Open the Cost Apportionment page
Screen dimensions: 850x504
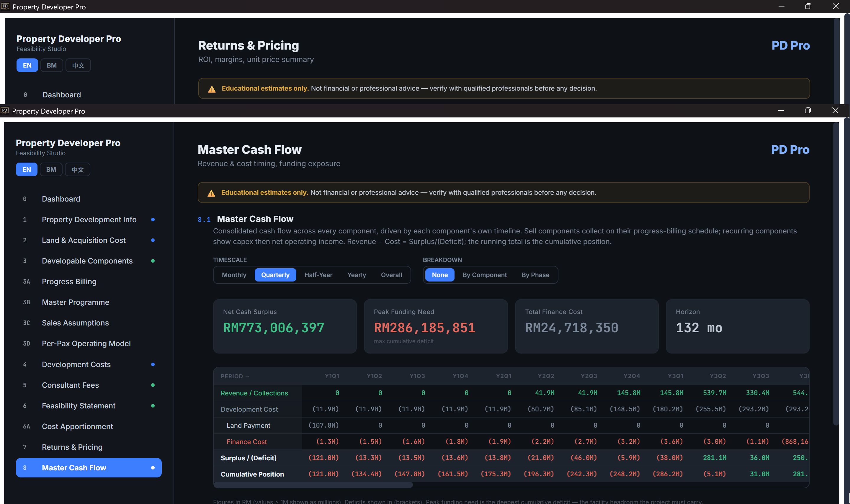tap(89, 427)
